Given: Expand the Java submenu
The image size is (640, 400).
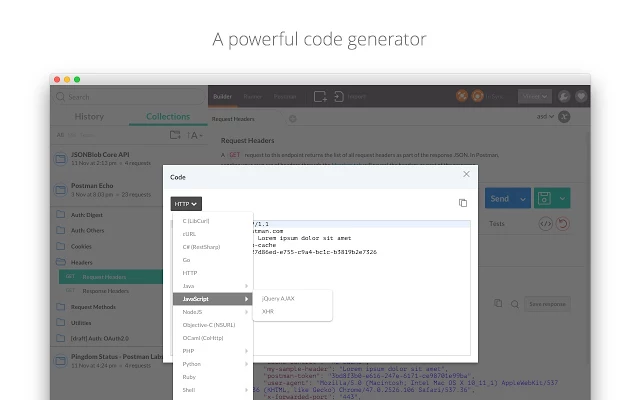Looking at the screenshot, I should click(211, 285).
